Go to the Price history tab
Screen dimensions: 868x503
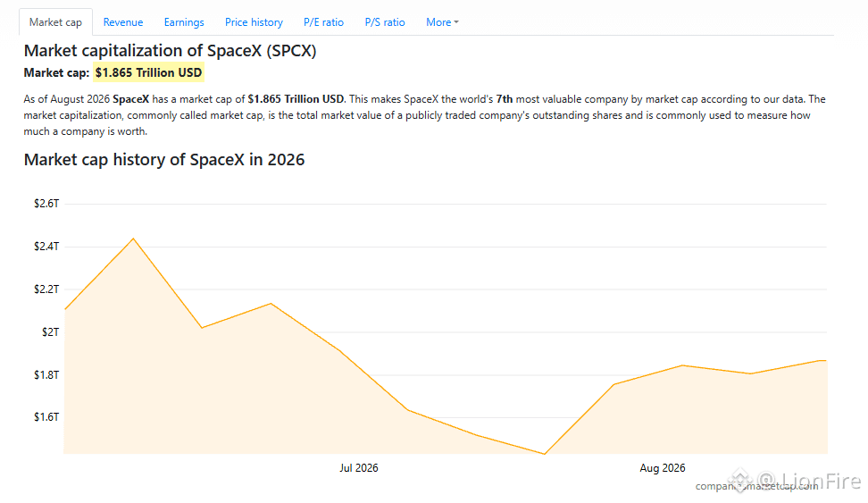254,22
